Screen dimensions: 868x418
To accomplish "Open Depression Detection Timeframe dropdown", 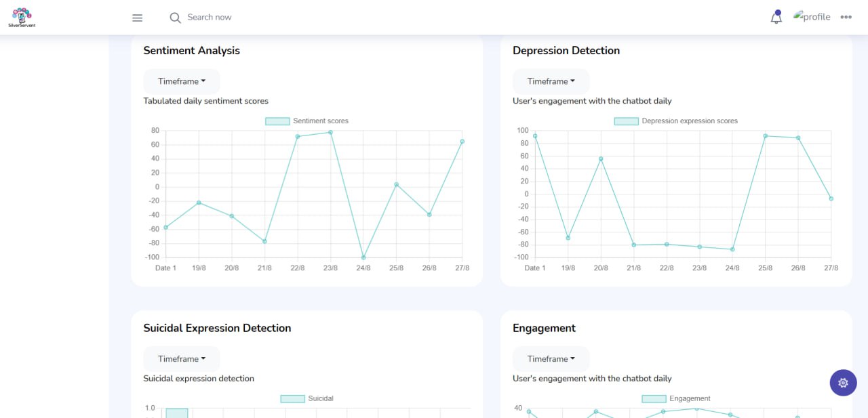I will pyautogui.click(x=551, y=81).
